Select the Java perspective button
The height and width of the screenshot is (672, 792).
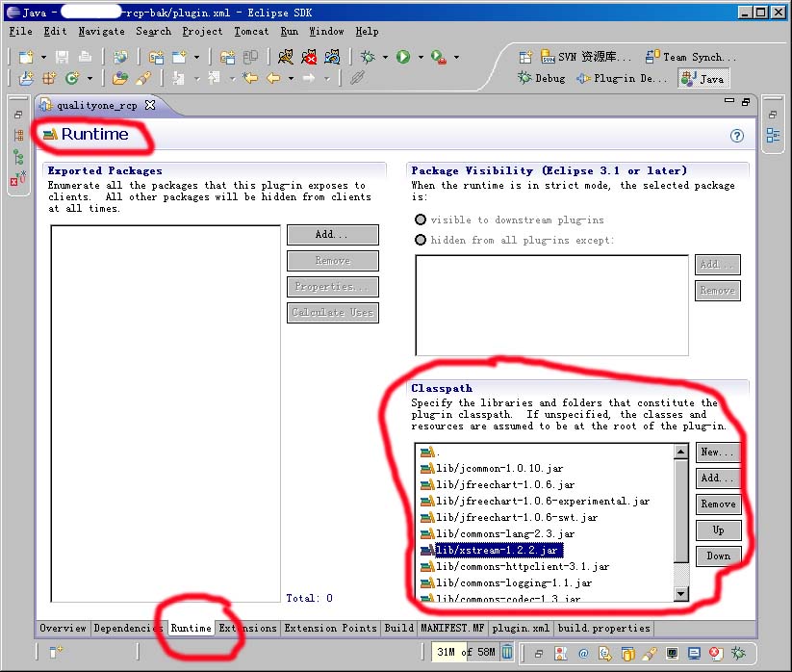pos(703,79)
